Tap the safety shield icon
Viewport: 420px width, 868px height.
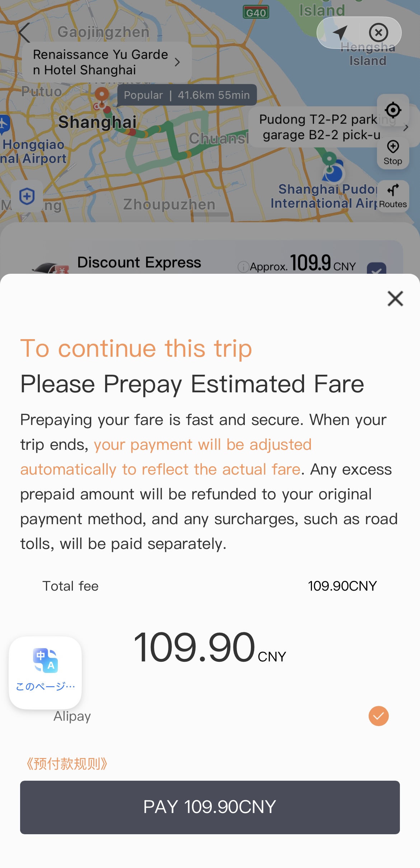[x=27, y=196]
